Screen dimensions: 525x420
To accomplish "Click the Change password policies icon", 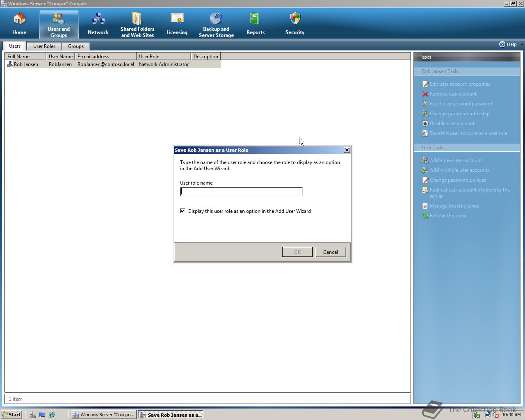I will point(425,180).
